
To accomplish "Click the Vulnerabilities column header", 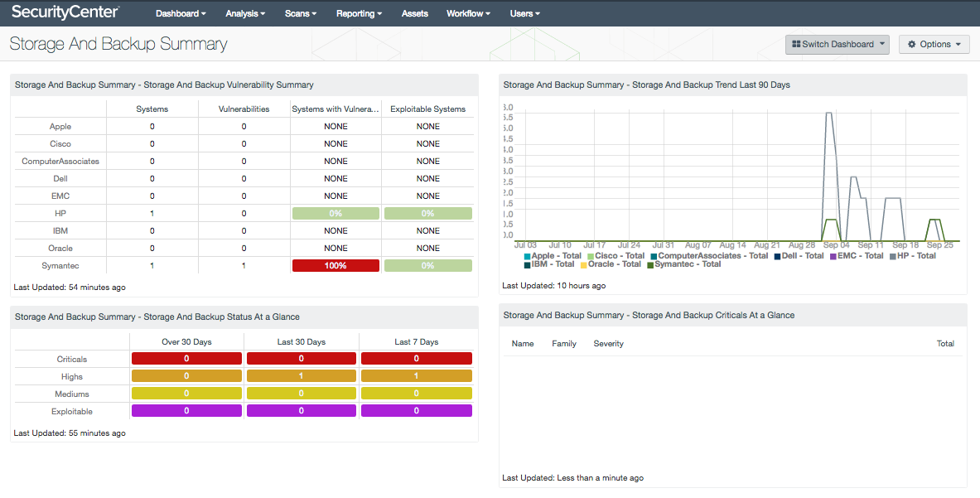I will (244, 109).
